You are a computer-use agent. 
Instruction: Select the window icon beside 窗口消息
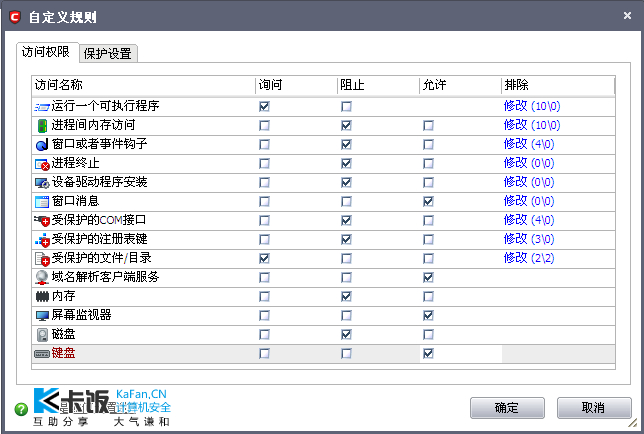coord(42,202)
